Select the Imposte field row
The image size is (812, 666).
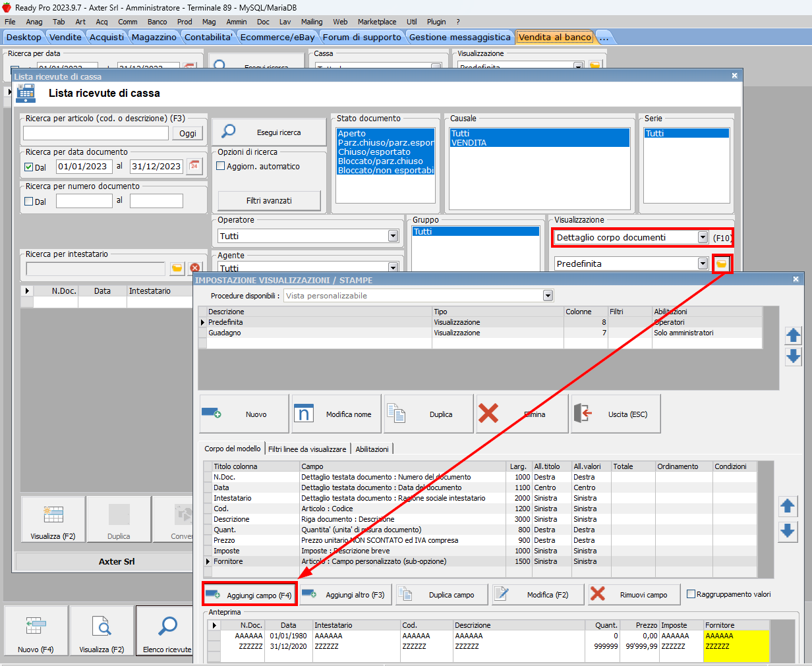[480, 551]
